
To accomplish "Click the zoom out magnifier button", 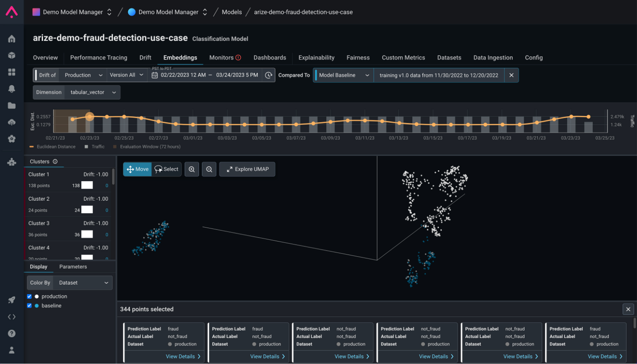I will [209, 169].
